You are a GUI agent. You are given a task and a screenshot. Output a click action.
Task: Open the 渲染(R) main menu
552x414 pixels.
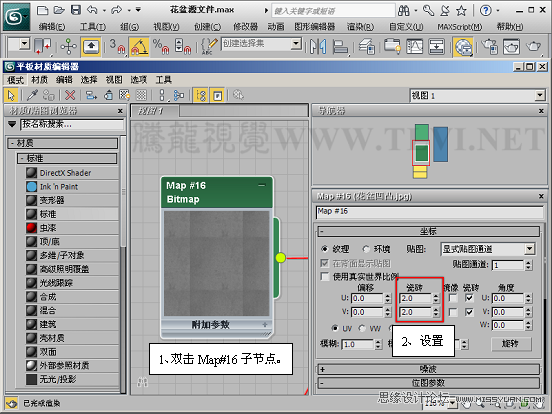click(360, 27)
